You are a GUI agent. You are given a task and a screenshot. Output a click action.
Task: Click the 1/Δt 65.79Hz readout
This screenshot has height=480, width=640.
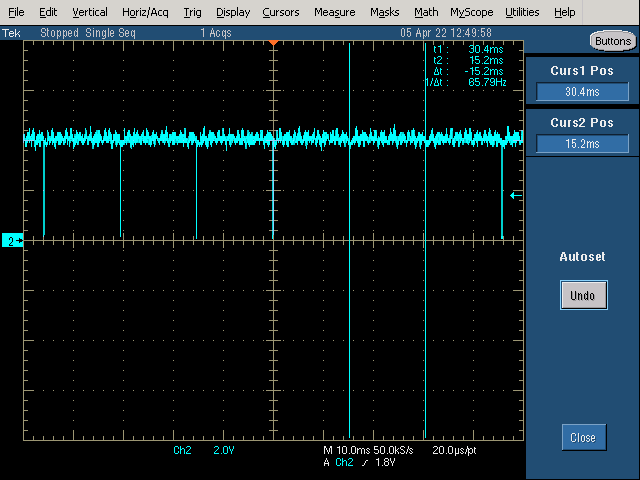point(466,82)
